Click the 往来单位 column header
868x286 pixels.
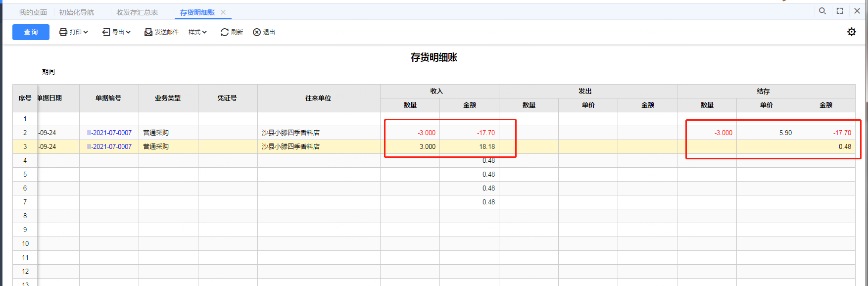319,98
